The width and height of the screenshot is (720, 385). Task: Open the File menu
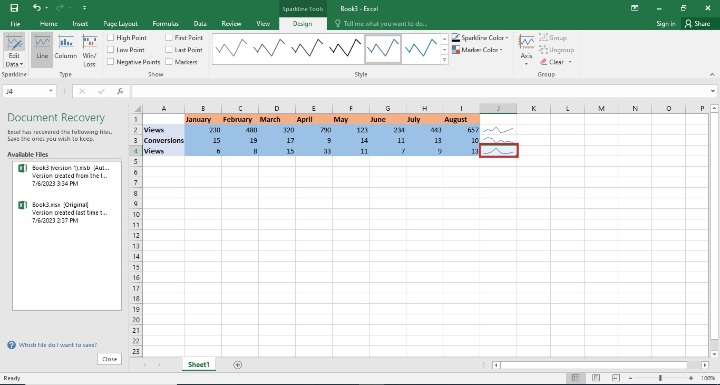pos(15,23)
